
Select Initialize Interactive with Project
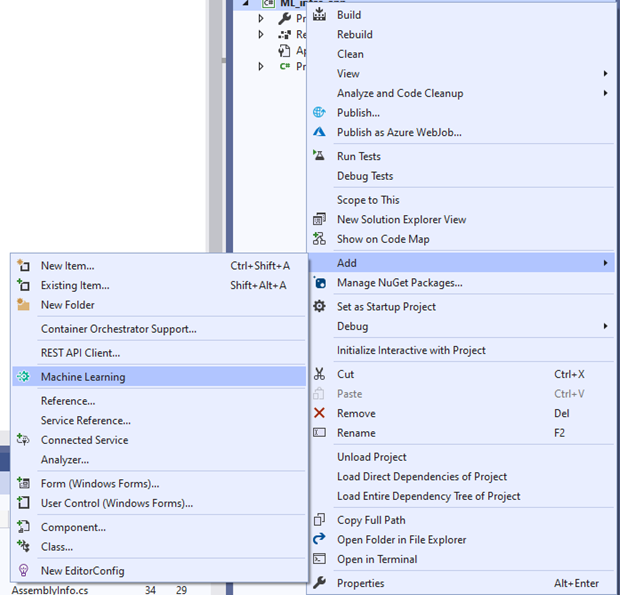coord(460,350)
